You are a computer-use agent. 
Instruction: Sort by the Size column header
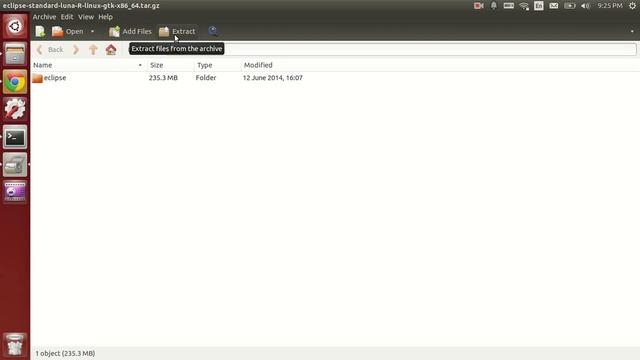click(x=171, y=65)
